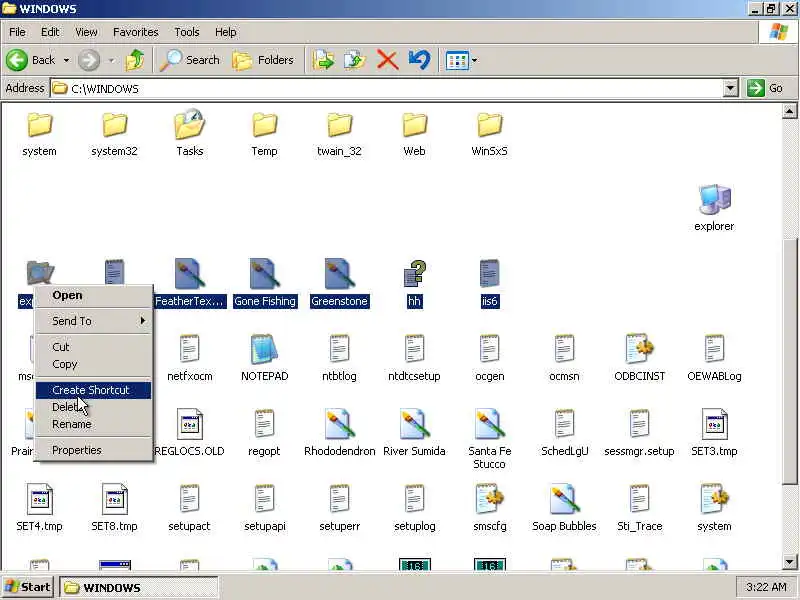Select the Greenstone bitmap icon
The width and height of the screenshot is (800, 600).
339,274
